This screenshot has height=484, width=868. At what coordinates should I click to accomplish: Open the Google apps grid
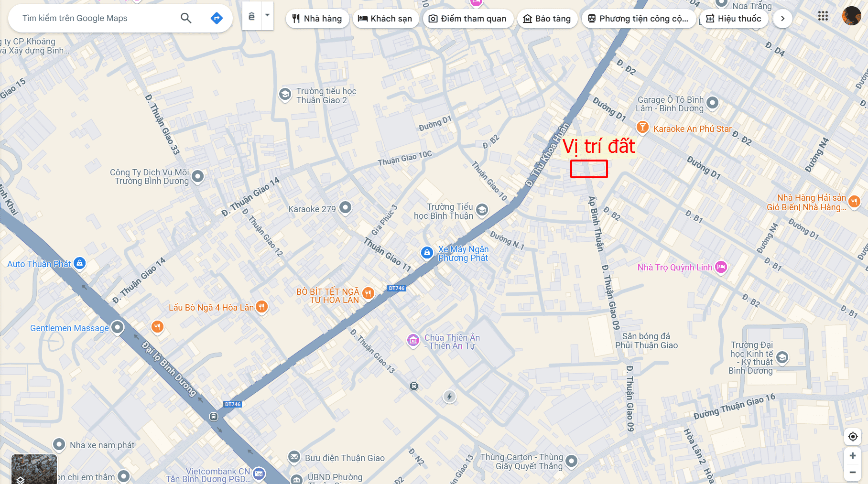click(x=823, y=16)
